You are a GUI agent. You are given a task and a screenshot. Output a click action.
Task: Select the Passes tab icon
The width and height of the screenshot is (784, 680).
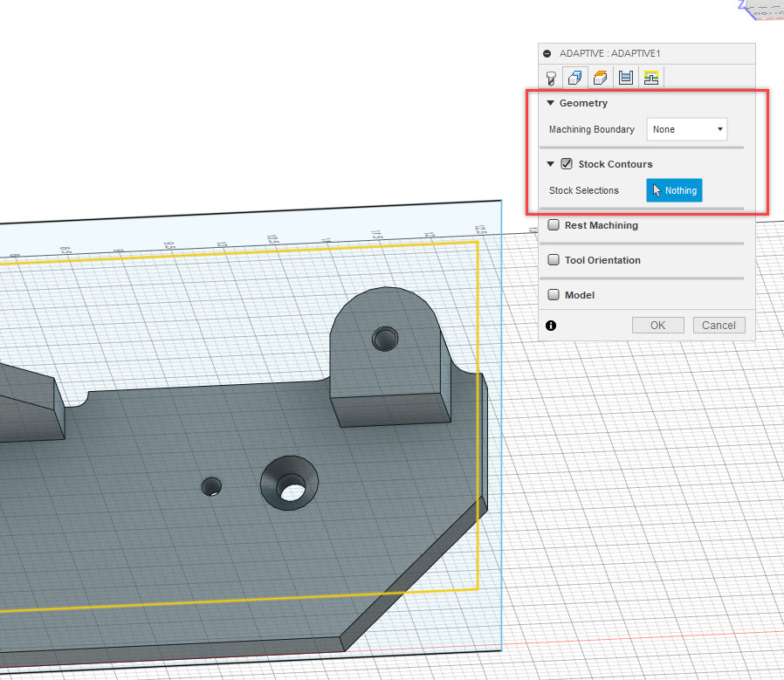(625, 77)
